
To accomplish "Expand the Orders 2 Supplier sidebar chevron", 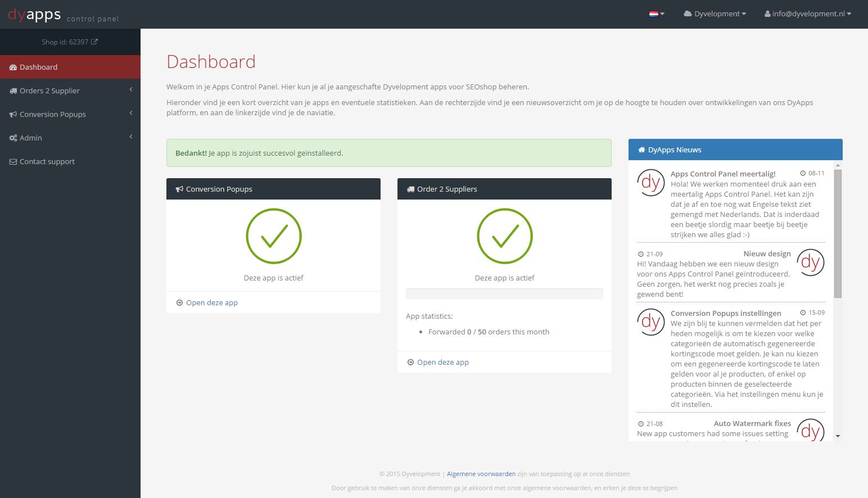I will [x=131, y=90].
